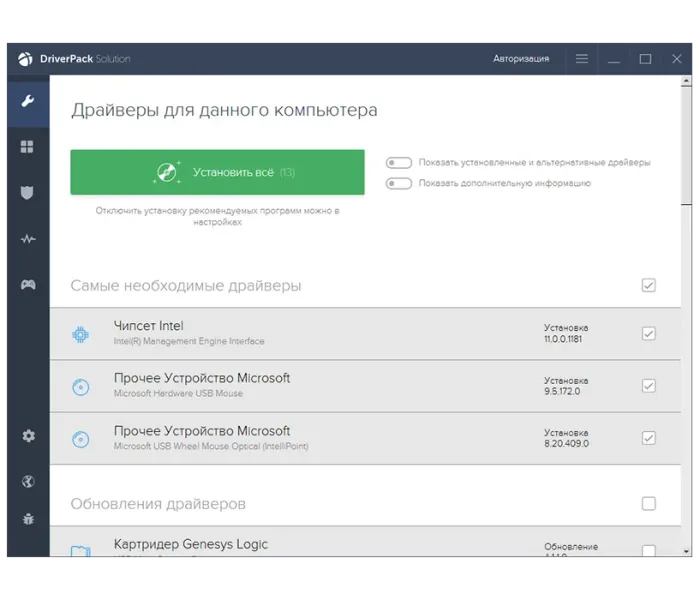The image size is (700, 600).
Task: Check the Картридер Genesys Logic checkbox
Action: pyautogui.click(x=648, y=551)
